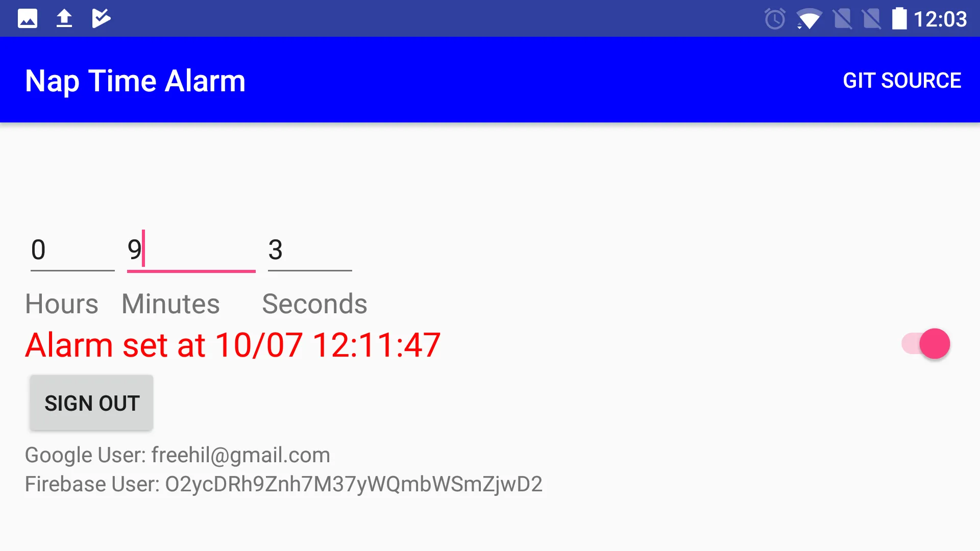980x551 pixels.
Task: Click SIGN OUT button
Action: coord(91,403)
